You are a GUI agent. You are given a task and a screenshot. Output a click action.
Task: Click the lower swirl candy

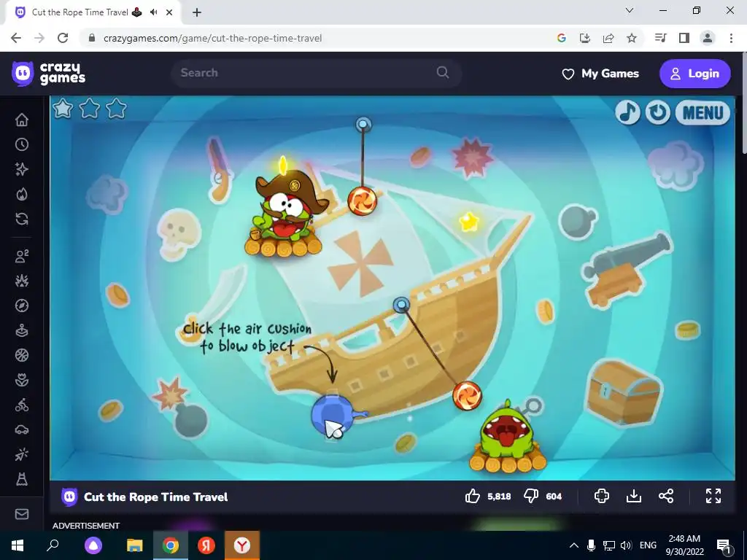click(x=467, y=396)
